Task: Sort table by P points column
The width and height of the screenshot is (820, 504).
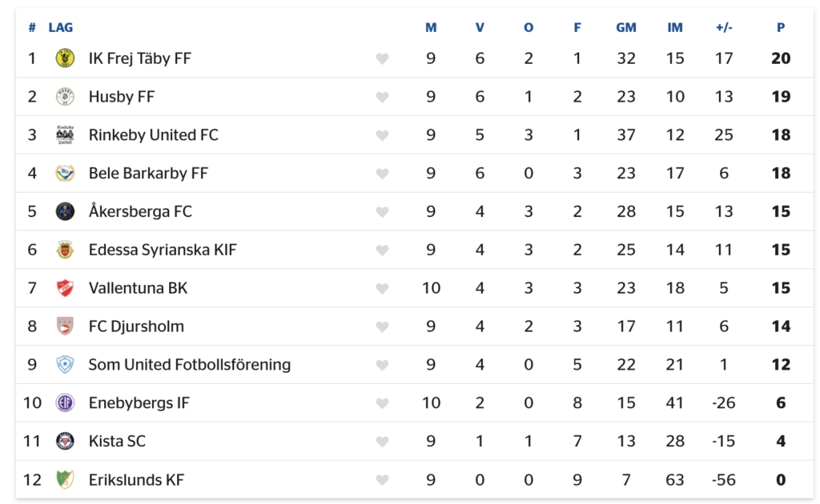Action: click(x=781, y=28)
